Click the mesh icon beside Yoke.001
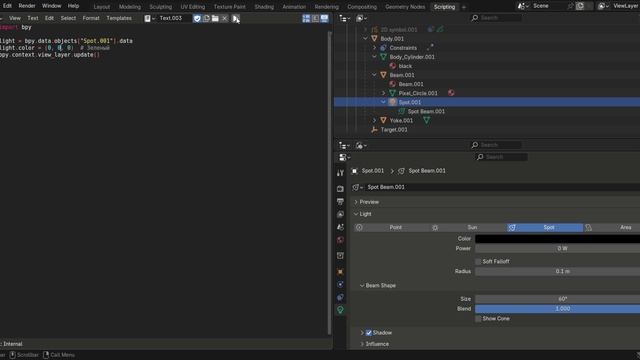This screenshot has height=360, width=640. (x=426, y=120)
